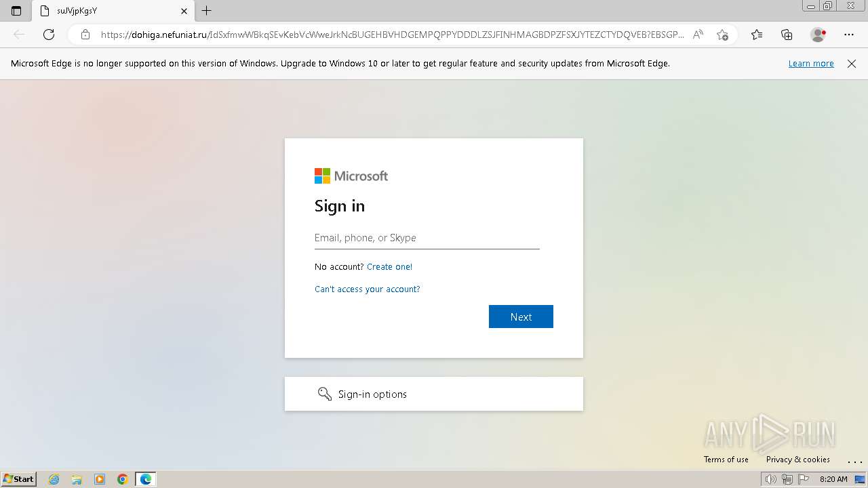Restore down the browser window
868x488 pixels.
[x=828, y=6]
